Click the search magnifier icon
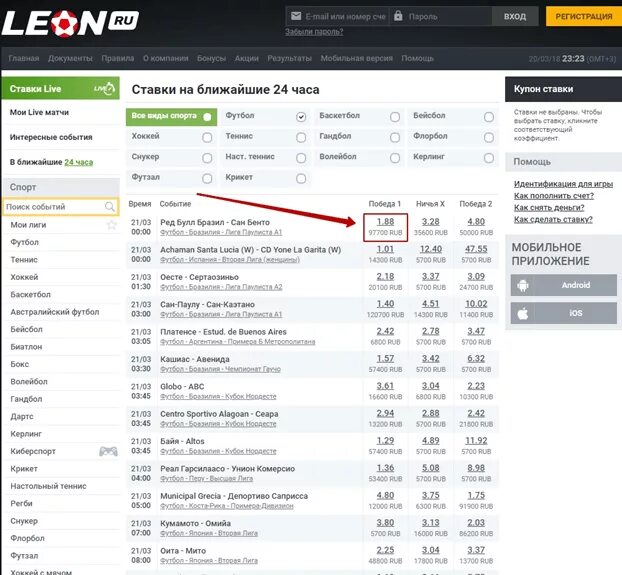Viewport: 622px width, 575px height. [x=109, y=207]
